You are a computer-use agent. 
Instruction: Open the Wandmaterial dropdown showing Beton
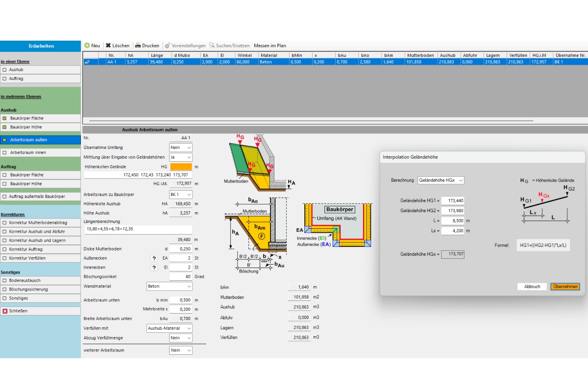click(x=170, y=286)
